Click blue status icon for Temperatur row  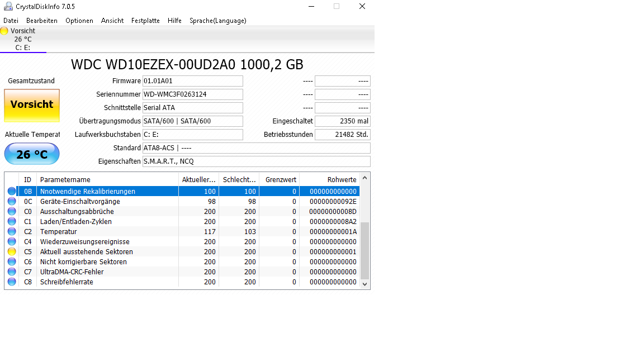[x=12, y=231]
